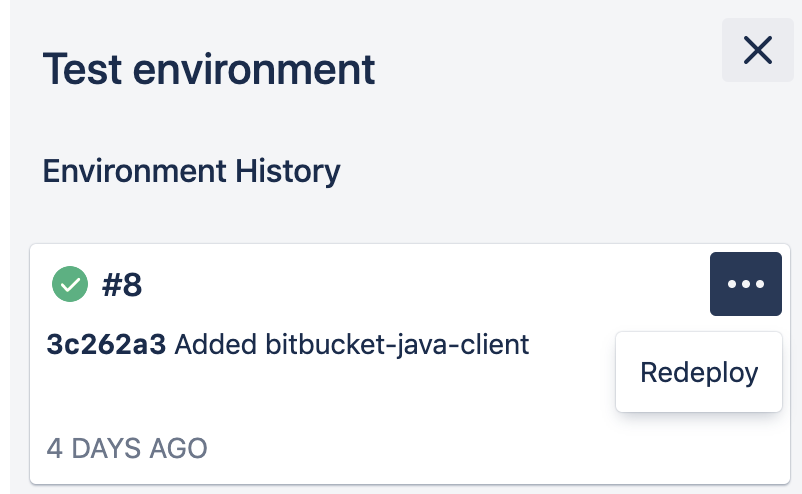Click the relative deploy time label
802x494 pixels.
(x=127, y=447)
